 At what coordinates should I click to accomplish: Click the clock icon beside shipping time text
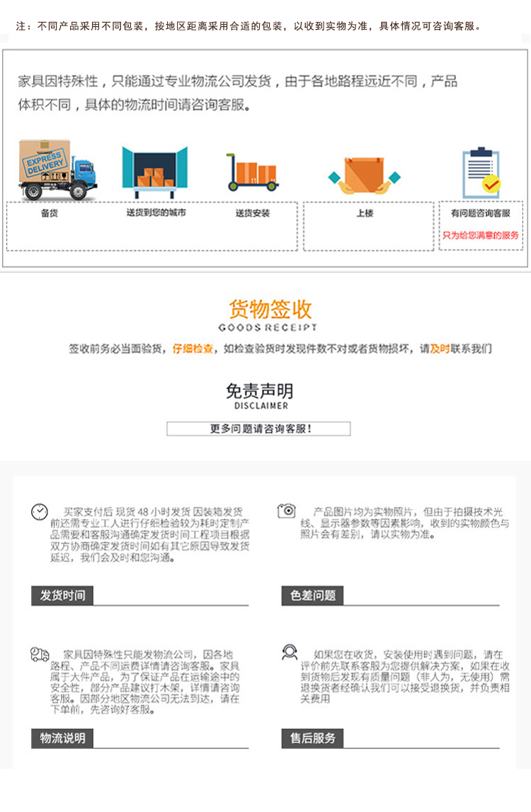coord(40,512)
